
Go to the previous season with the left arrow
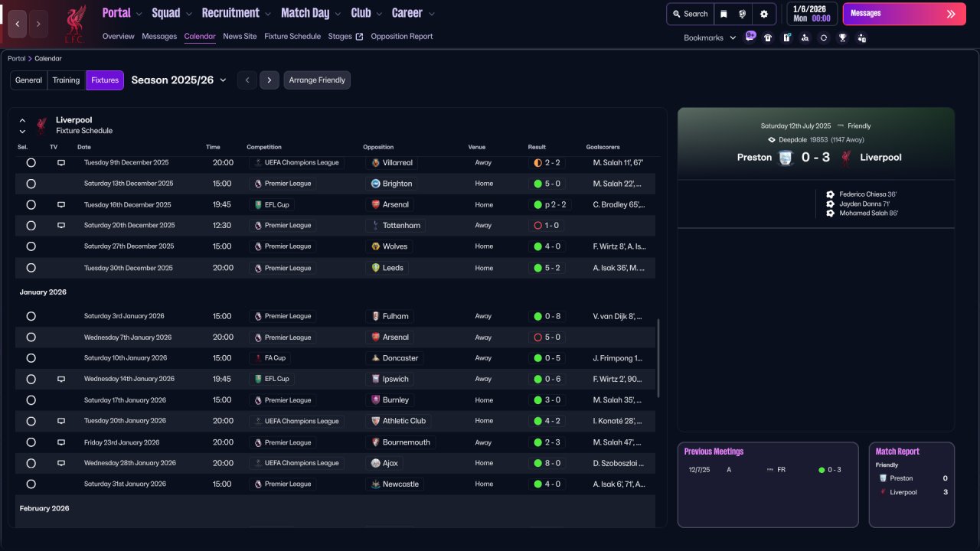click(247, 80)
